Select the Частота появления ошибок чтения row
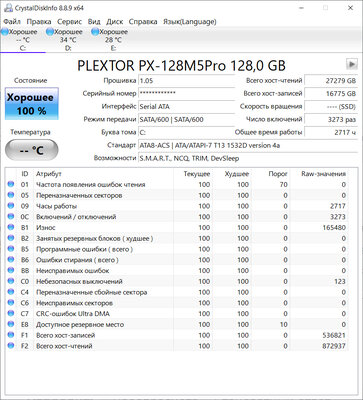363x400 pixels. [177, 184]
